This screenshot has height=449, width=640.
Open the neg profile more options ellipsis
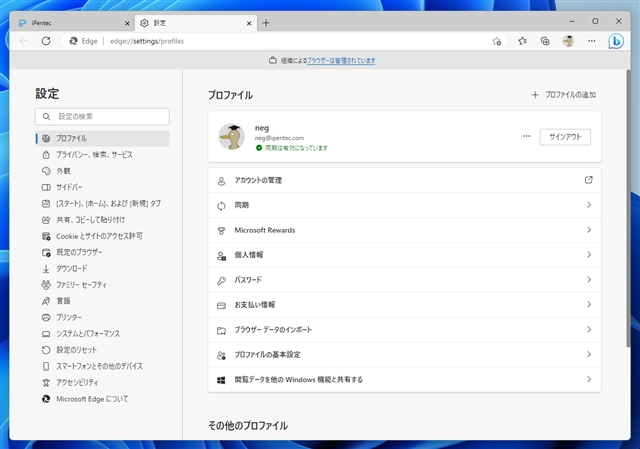click(x=527, y=136)
